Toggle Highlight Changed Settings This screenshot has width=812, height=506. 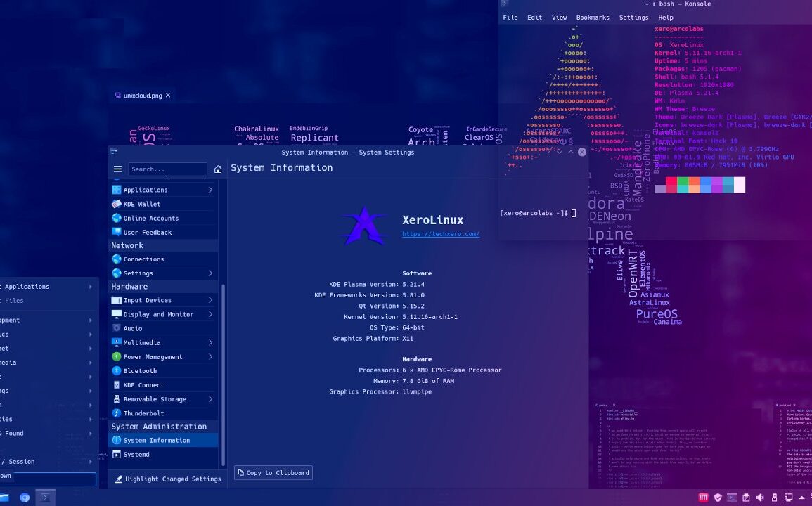click(167, 479)
